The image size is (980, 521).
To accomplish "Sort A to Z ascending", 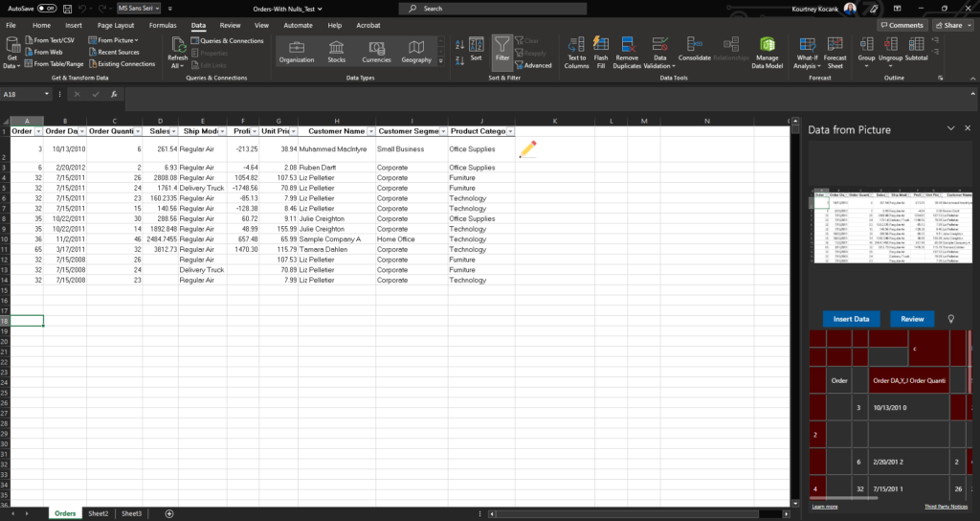I will pos(459,45).
